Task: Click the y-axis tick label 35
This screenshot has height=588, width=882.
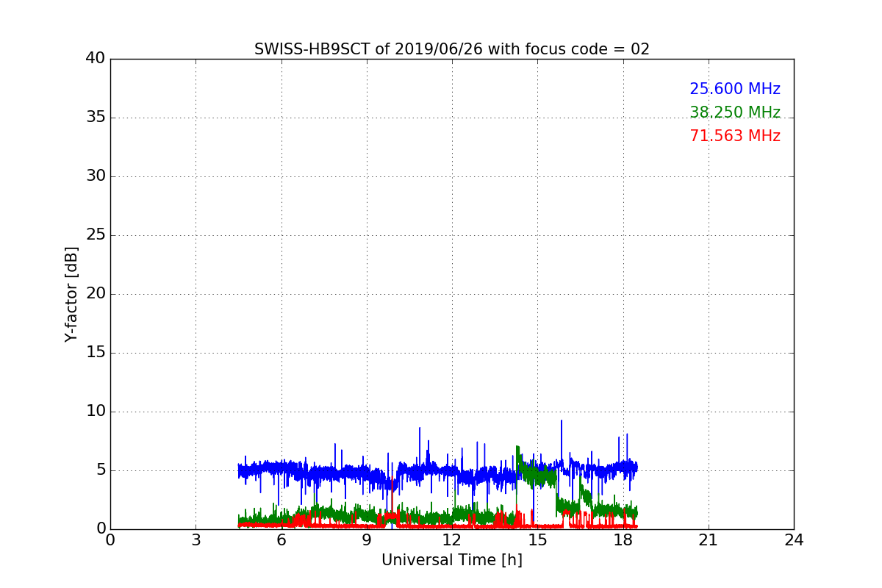Action: [96, 118]
